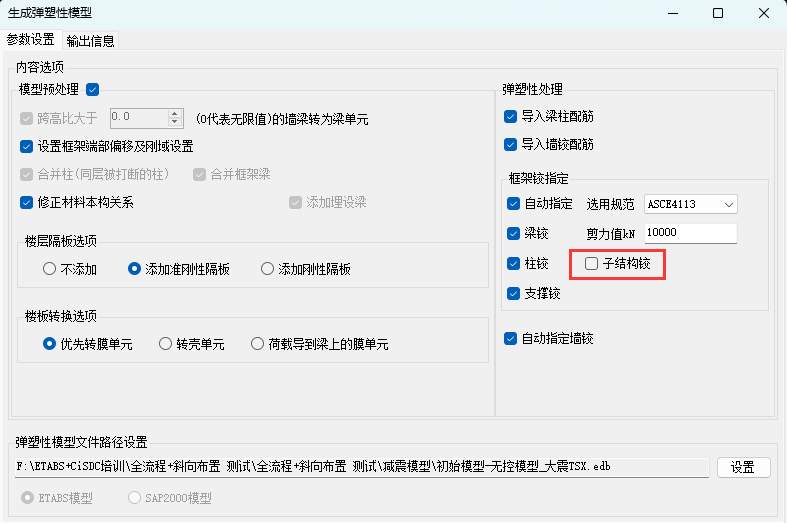787x523 pixels.
Task: Select 添加刚性隔板 radio option
Action: coord(267,269)
